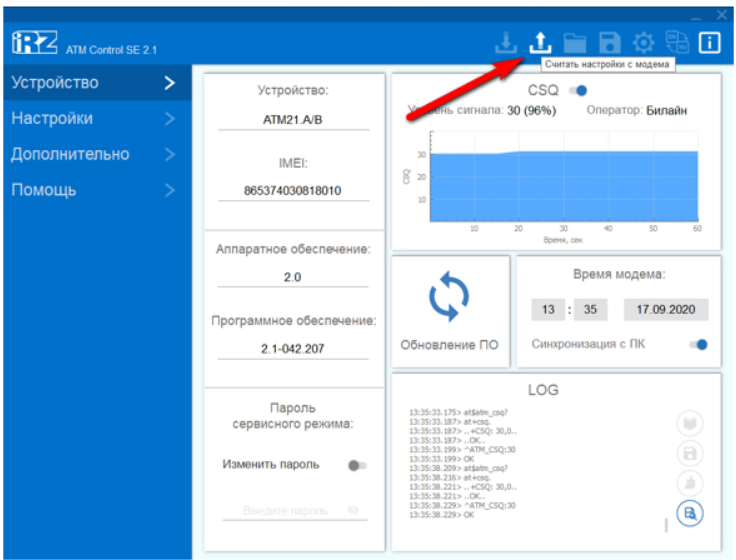736x560 pixels.
Task: Save settings with the floppy disk icon
Action: [x=609, y=43]
